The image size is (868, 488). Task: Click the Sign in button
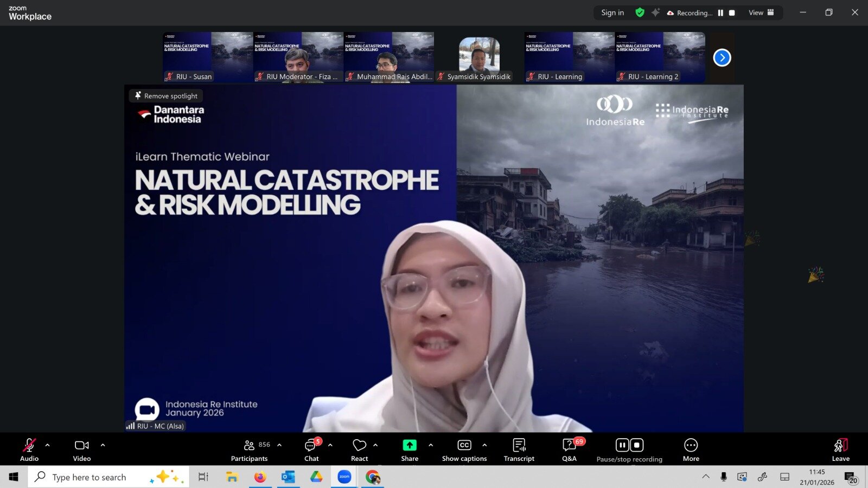pyautogui.click(x=612, y=12)
